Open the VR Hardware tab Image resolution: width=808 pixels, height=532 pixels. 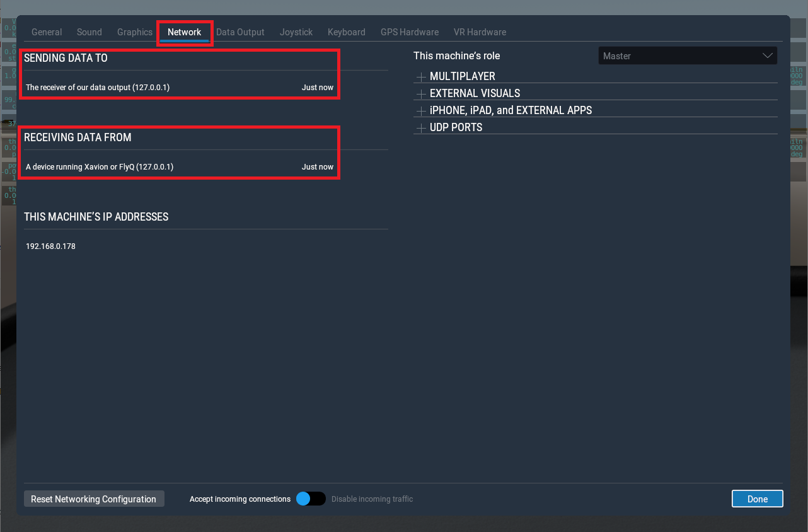[480, 32]
